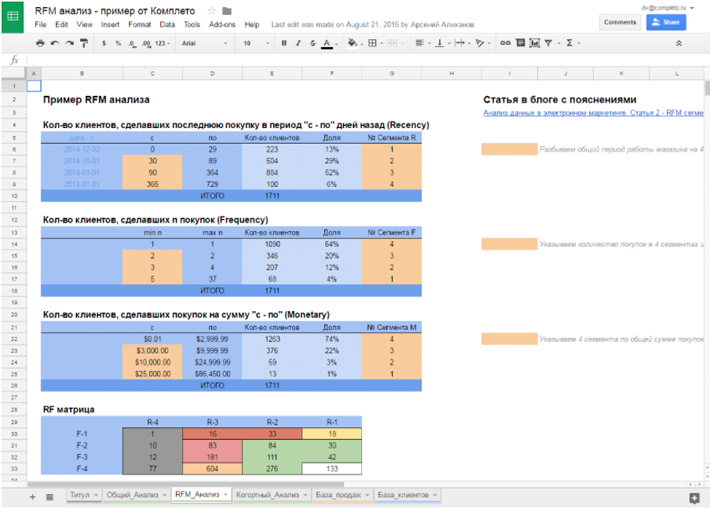Insert a chart

[x=534, y=43]
